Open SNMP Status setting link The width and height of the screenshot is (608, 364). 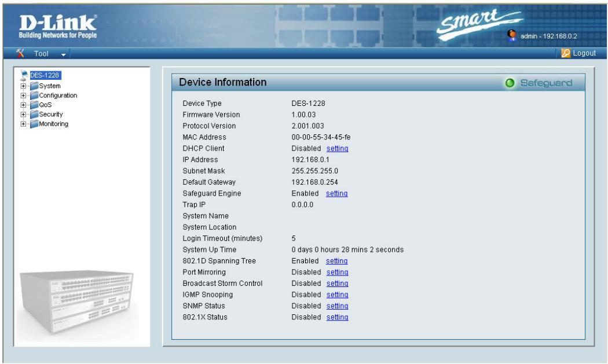(x=338, y=306)
